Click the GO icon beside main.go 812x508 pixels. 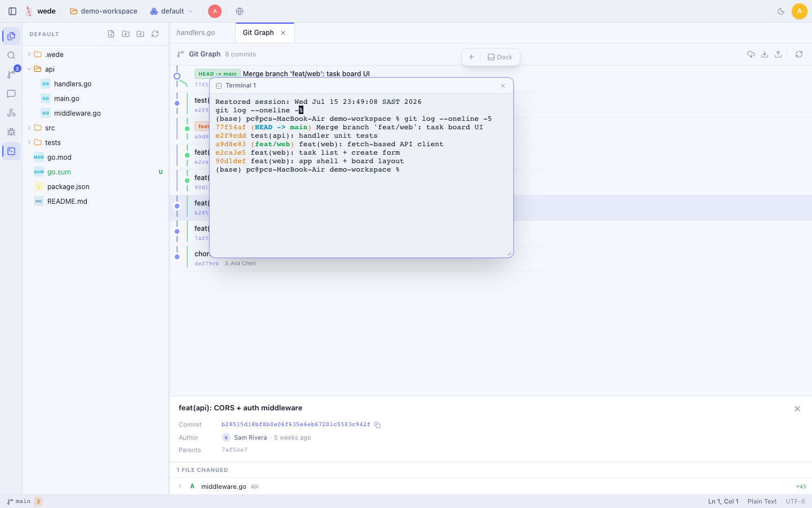pyautogui.click(x=46, y=98)
